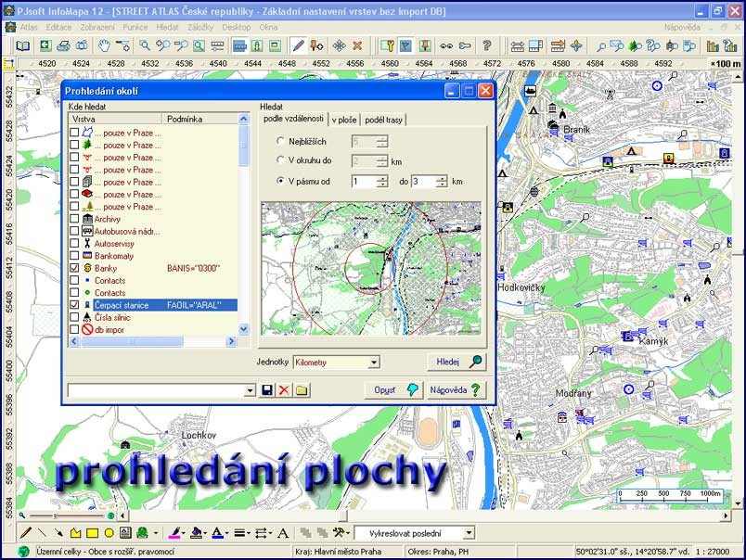The height and width of the screenshot is (560, 746).
Task: Select the yellow rectangle drawing tool
Action: click(x=92, y=533)
